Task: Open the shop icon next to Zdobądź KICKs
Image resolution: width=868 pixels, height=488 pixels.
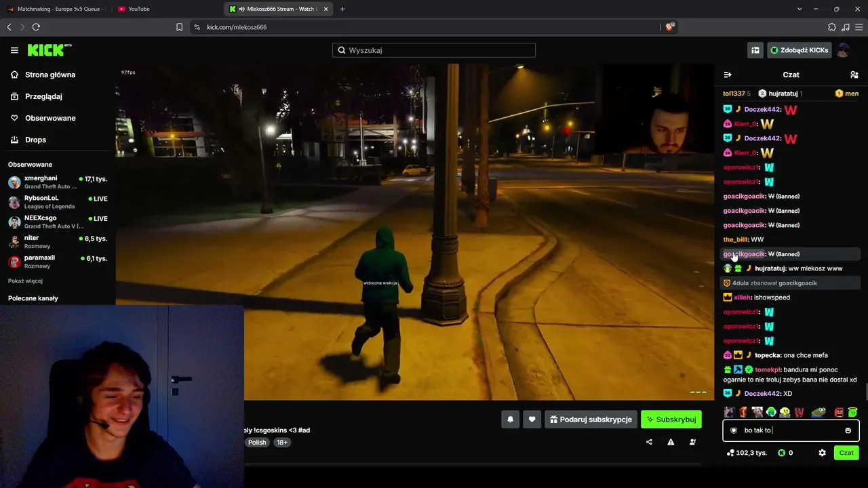Action: 755,50
